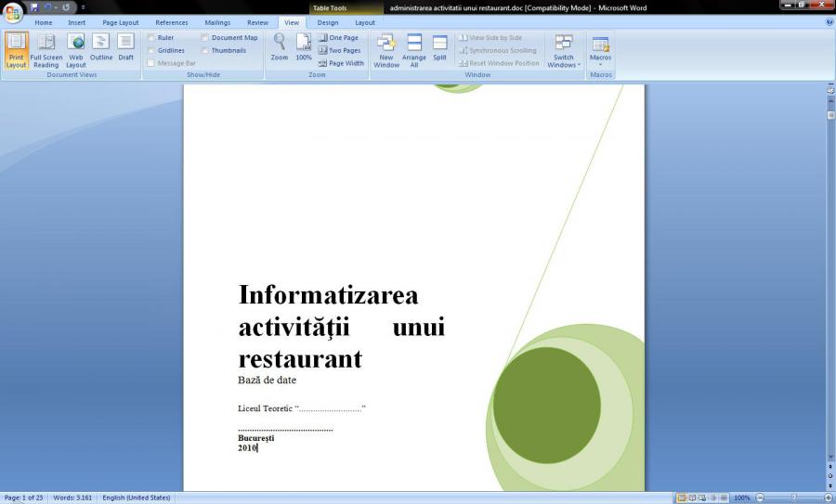Click the Office button logo
This screenshot has width=836, height=504.
(13, 12)
